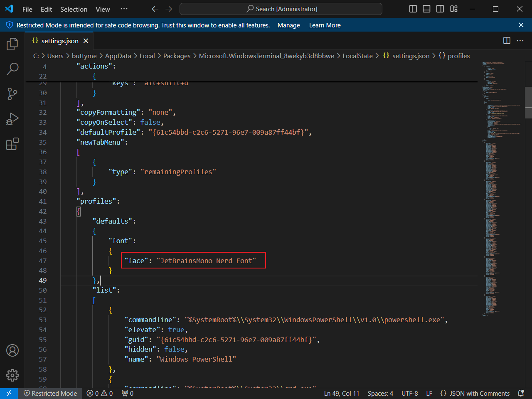Click the Learn More link

click(325, 25)
